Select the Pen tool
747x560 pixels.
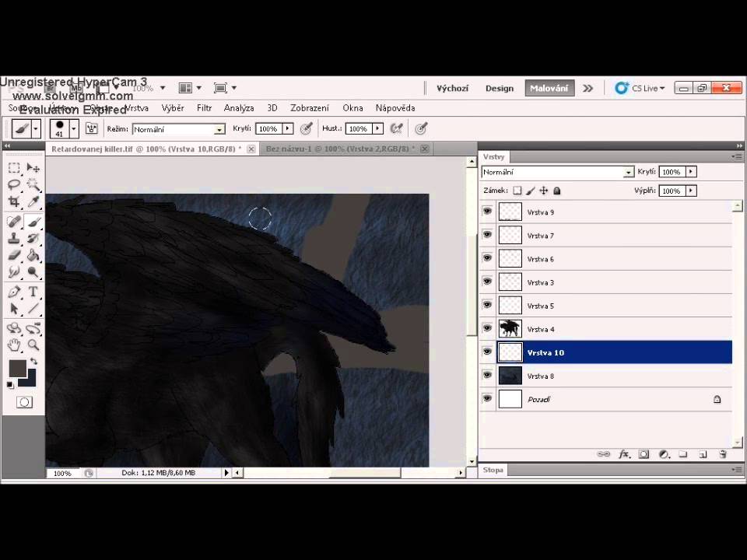[x=14, y=292]
